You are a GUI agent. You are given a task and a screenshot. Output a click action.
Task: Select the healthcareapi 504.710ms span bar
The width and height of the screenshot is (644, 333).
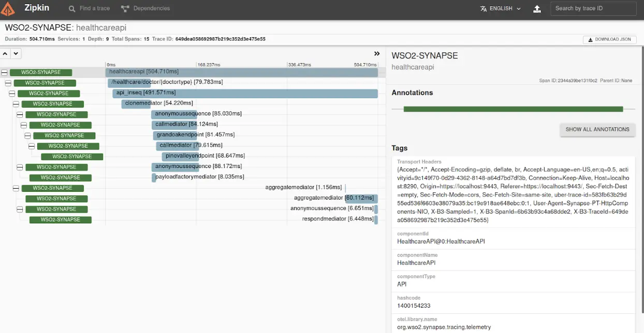point(242,72)
